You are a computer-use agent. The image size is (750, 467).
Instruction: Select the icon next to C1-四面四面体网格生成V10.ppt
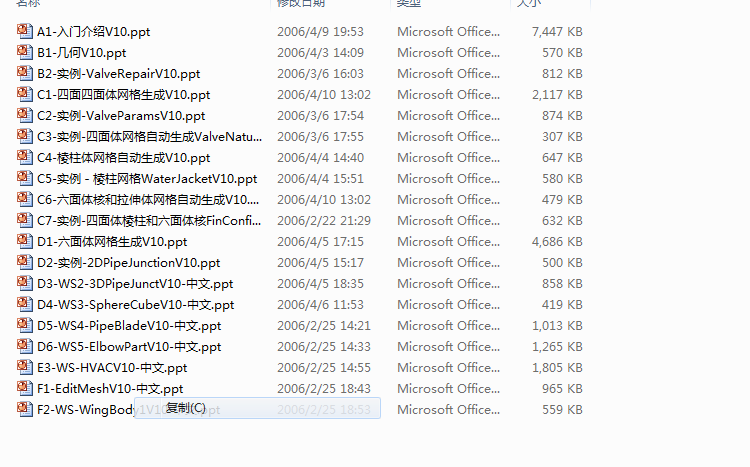pos(25,94)
